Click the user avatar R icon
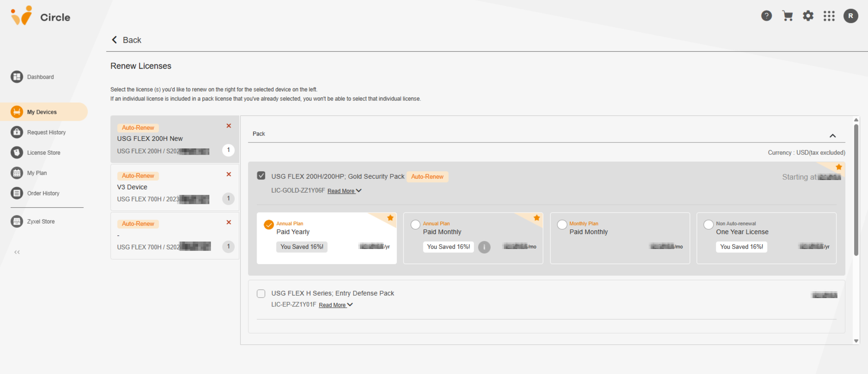The image size is (868, 374). point(850,16)
